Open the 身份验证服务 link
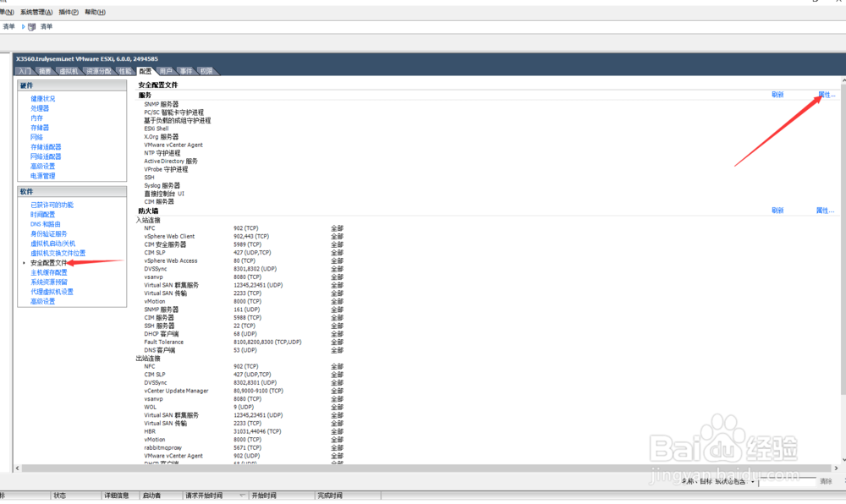Screen dimensions: 846x504 (48, 234)
